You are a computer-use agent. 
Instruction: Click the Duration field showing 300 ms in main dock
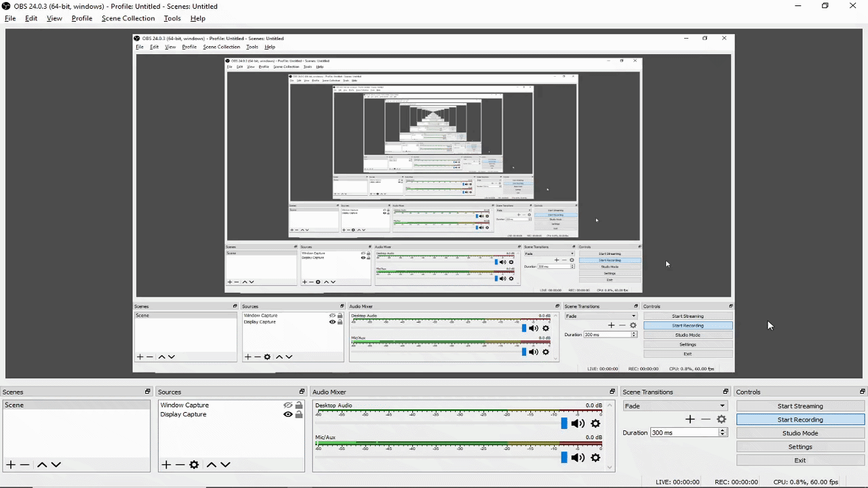click(683, 432)
